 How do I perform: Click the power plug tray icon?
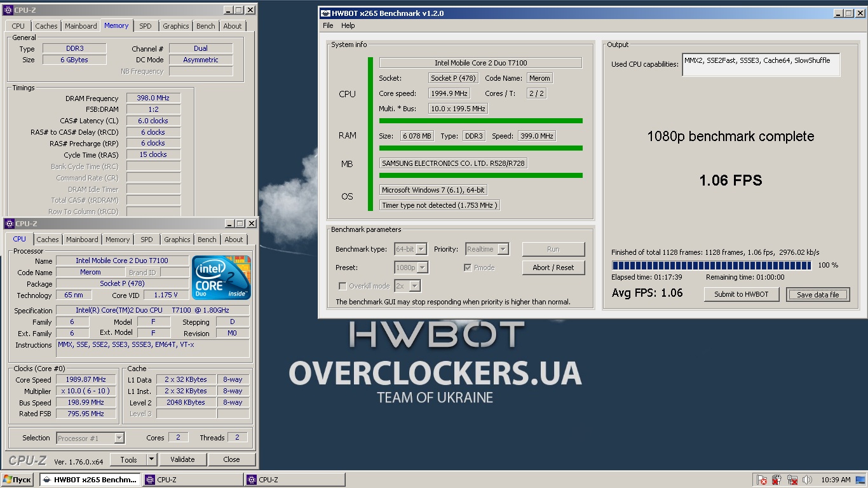click(776, 480)
